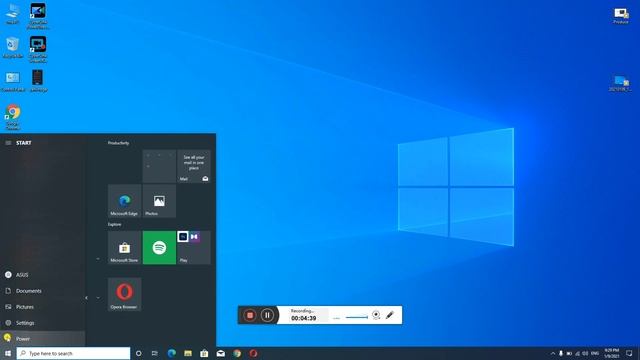Open the Play folder tile
Screen dimensions: 640x360
(194, 247)
